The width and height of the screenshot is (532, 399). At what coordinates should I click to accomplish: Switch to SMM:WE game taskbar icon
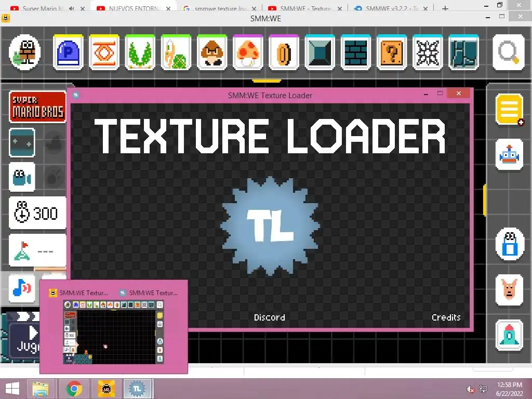[x=106, y=389]
